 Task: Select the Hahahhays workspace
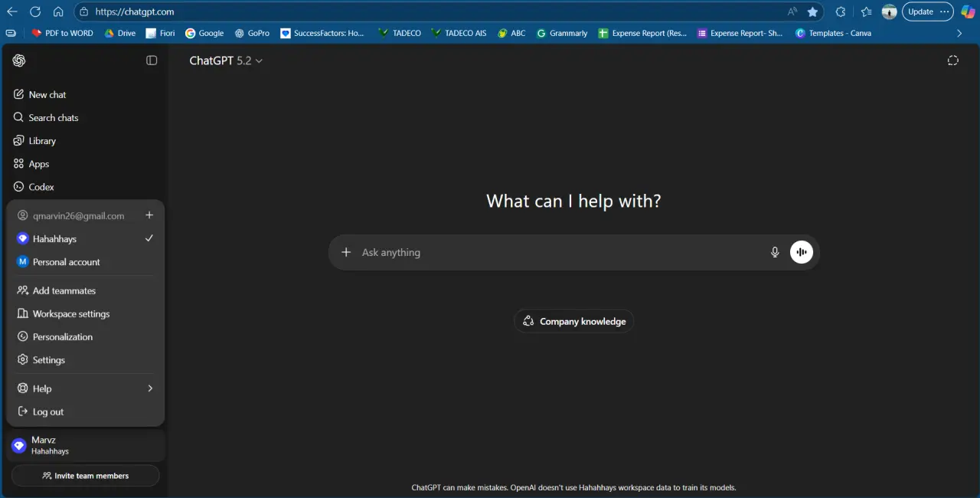pyautogui.click(x=86, y=239)
